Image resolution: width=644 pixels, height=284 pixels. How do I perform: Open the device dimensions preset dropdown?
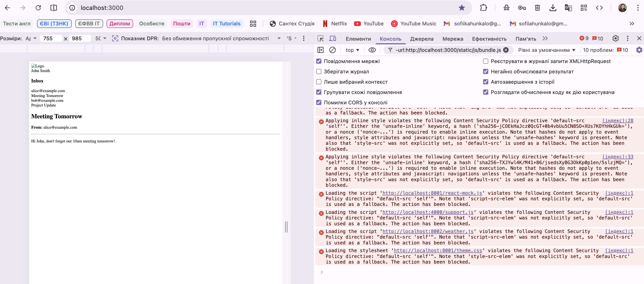[x=31, y=38]
